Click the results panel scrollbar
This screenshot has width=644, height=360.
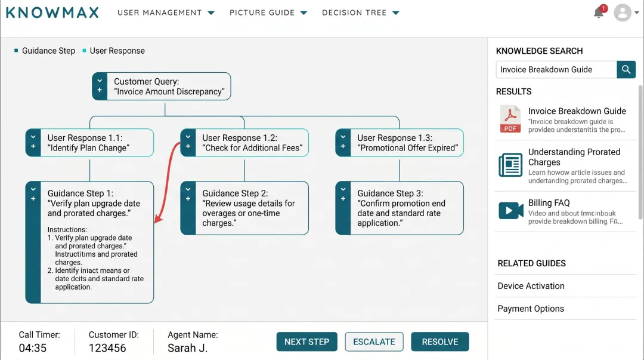tap(640, 152)
